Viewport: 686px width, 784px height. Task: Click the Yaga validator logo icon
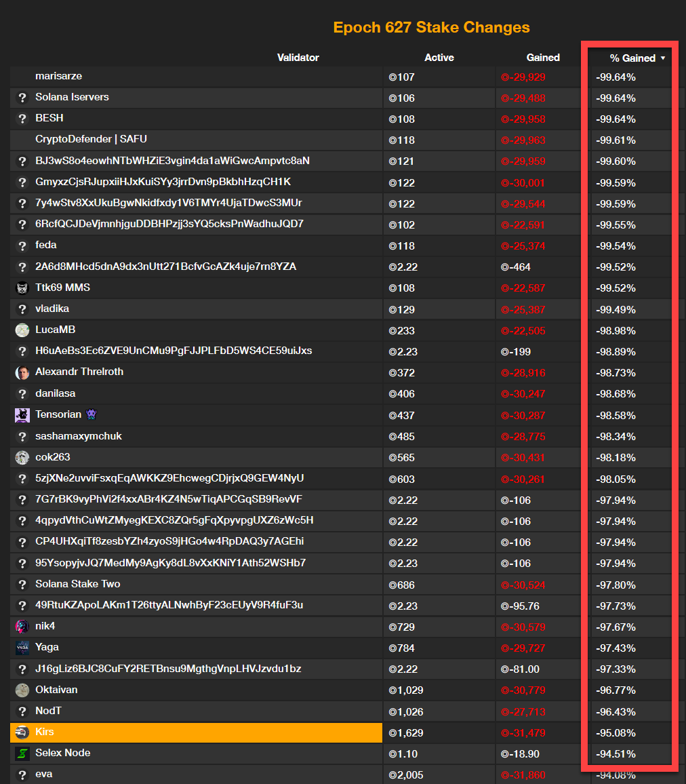click(22, 648)
